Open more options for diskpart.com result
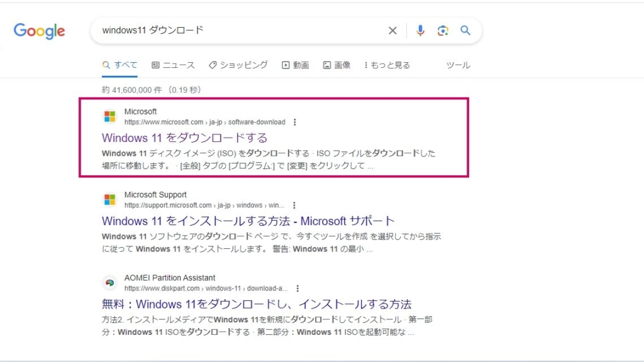 [x=297, y=288]
